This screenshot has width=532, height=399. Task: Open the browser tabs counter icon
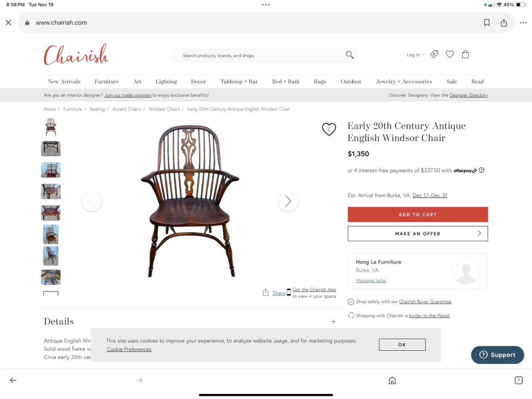pos(518,380)
